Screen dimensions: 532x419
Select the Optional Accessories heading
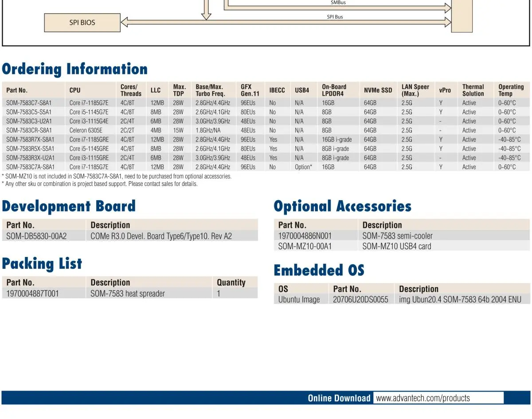(342, 206)
